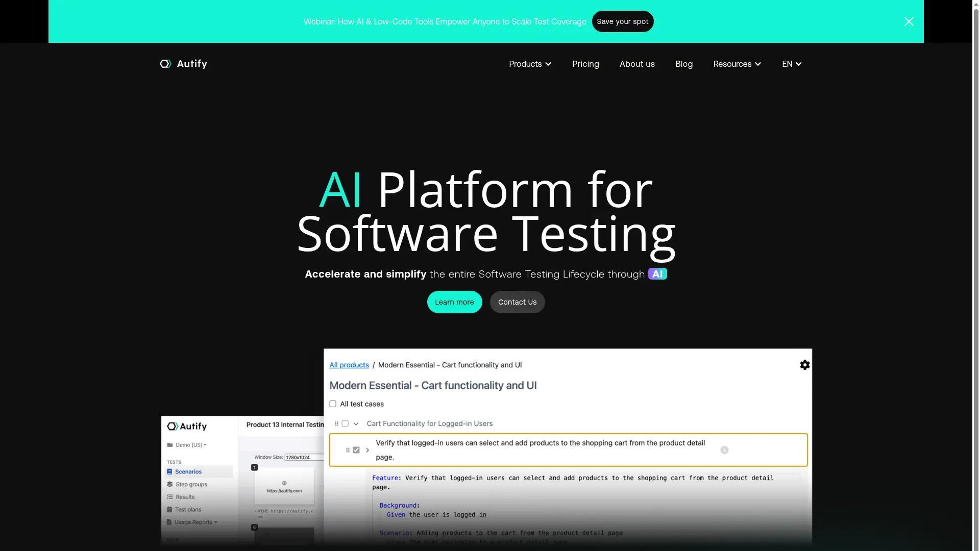The image size is (980, 551).
Task: Open Step groups from the sidebar
Action: tap(190, 484)
